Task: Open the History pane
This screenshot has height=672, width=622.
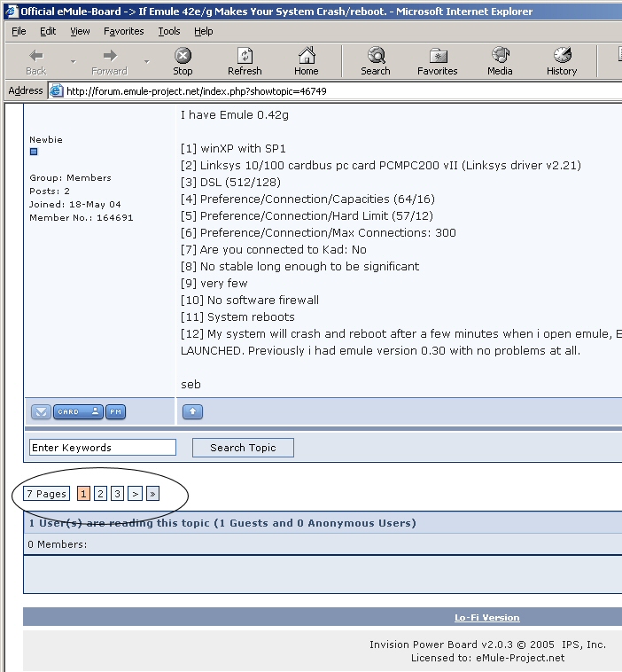Action: (x=562, y=62)
